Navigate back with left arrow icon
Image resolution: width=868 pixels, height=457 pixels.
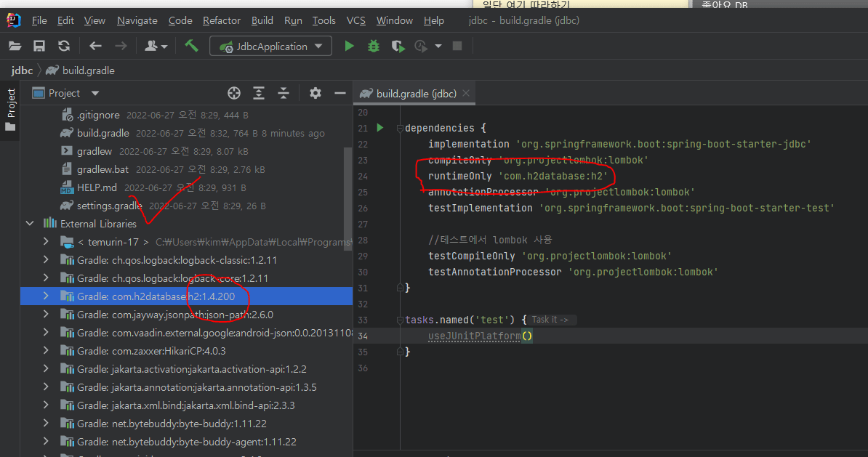[95, 46]
